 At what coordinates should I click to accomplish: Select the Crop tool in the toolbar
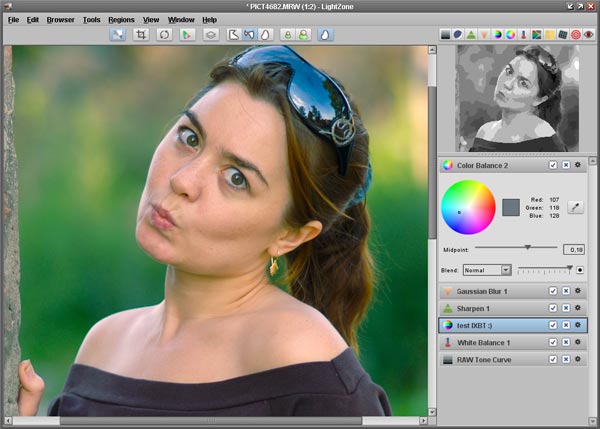141,34
